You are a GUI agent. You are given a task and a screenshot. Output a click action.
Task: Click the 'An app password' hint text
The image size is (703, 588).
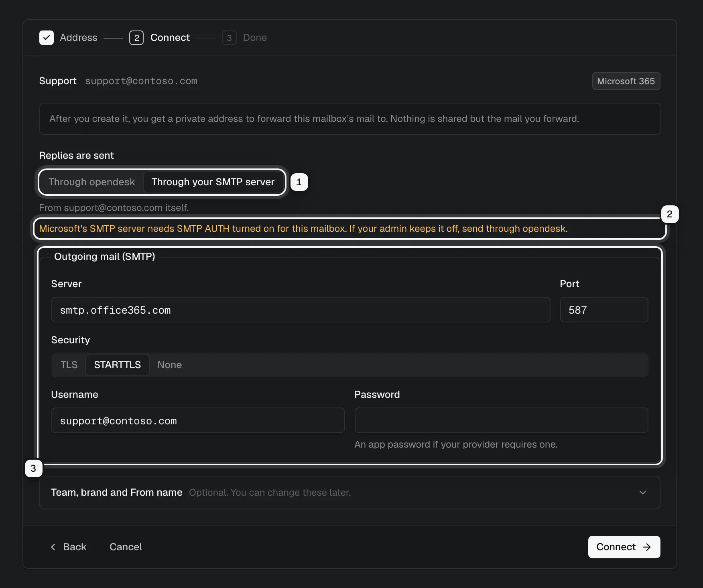coord(456,444)
